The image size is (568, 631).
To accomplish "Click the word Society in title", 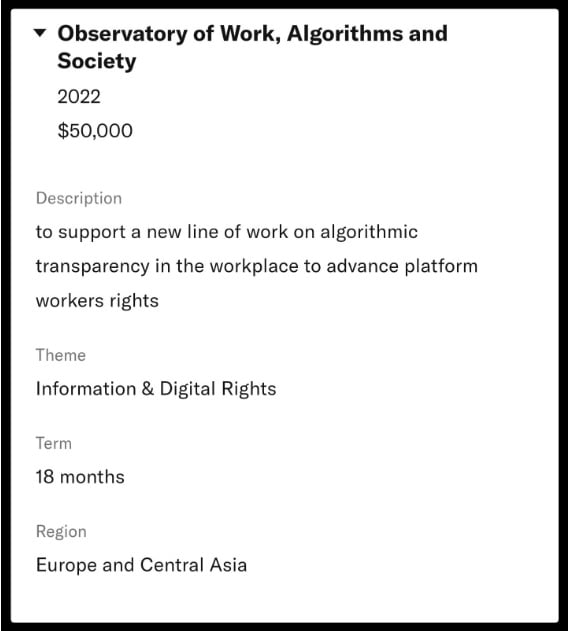I will (x=97, y=61).
